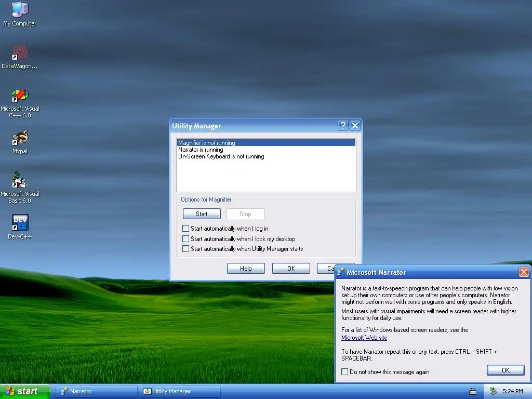Select the Mypal raccoon browser icon
Screen dimensions: 532x399
point(20,142)
